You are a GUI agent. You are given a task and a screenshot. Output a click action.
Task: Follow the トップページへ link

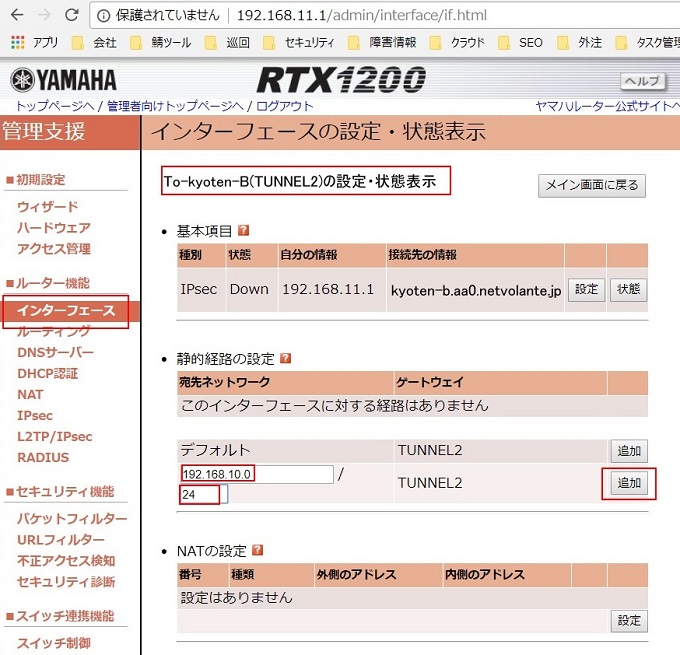(55, 106)
